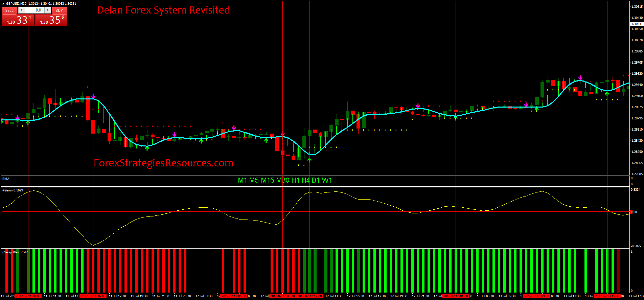Screen dimensions: 644x300
Task: Click the 2017.07.12 12:00 date marker
Action: (x=310, y=296)
